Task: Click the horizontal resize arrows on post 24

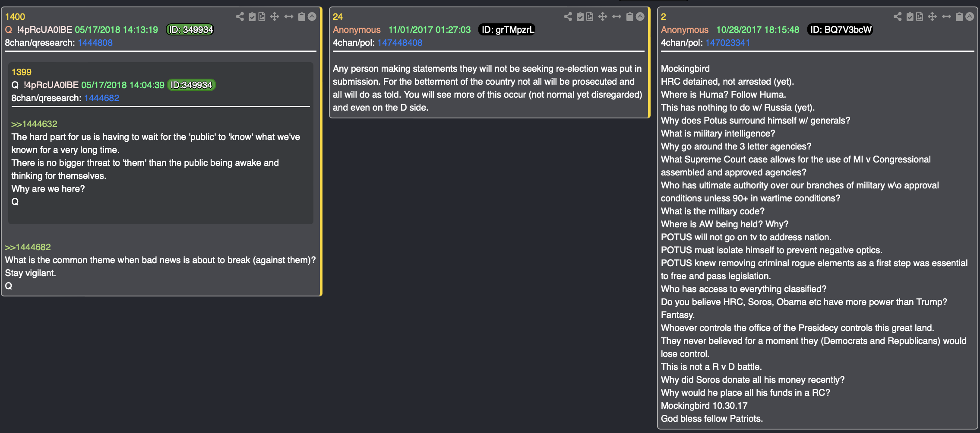Action: click(617, 16)
